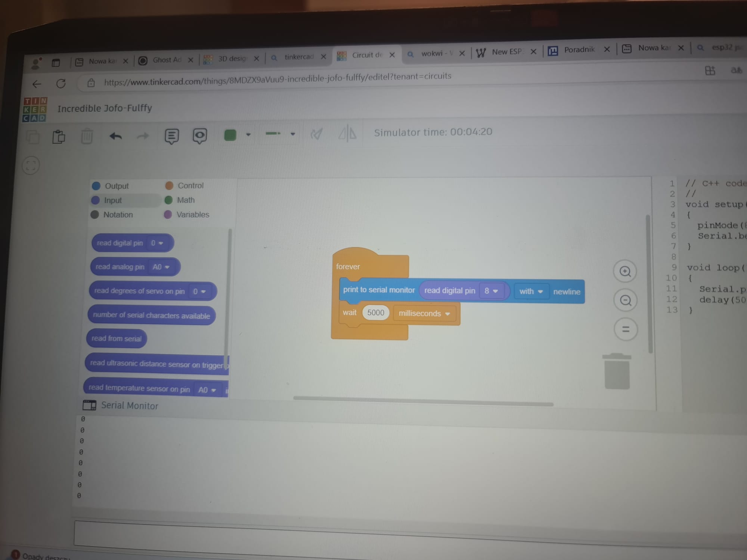
Task: Click the mirror flip icon
Action: pos(347,133)
